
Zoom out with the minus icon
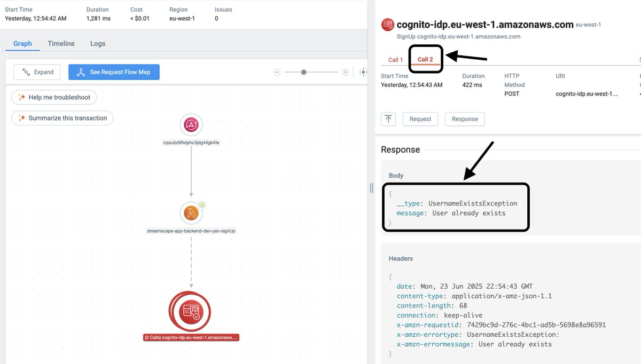tap(277, 72)
